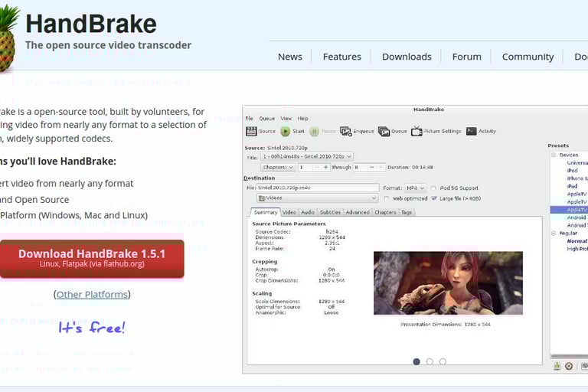Select the Summary tab
588x392 pixels.
point(266,212)
